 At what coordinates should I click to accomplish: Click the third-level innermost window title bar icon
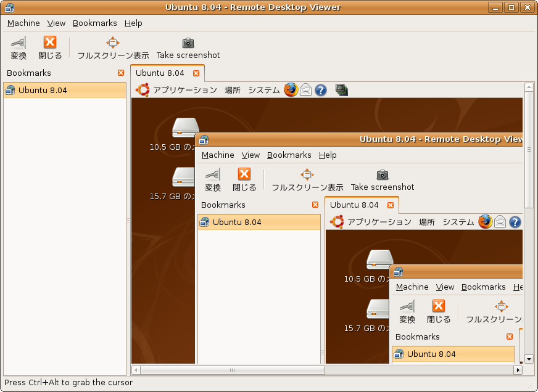398,272
